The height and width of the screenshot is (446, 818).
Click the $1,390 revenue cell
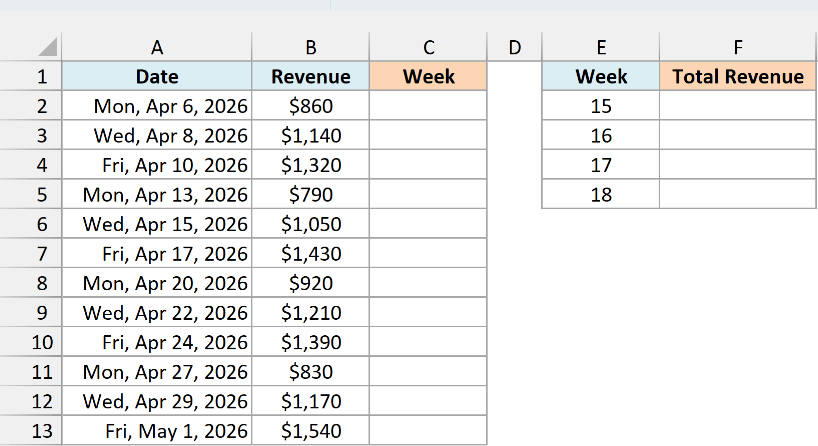pos(310,342)
